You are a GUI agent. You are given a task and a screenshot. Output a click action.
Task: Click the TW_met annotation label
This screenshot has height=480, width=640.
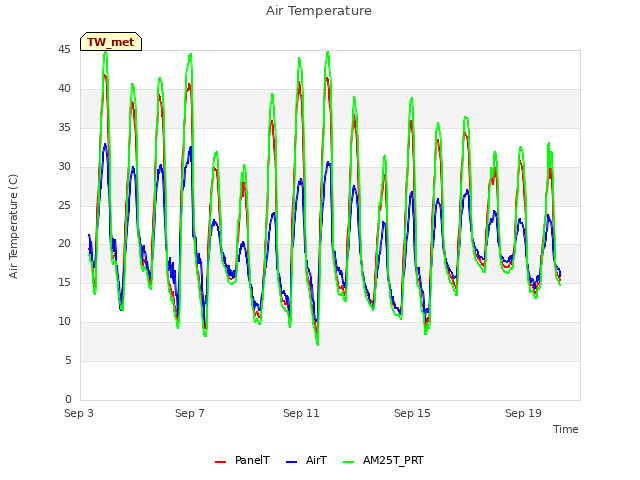click(111, 42)
